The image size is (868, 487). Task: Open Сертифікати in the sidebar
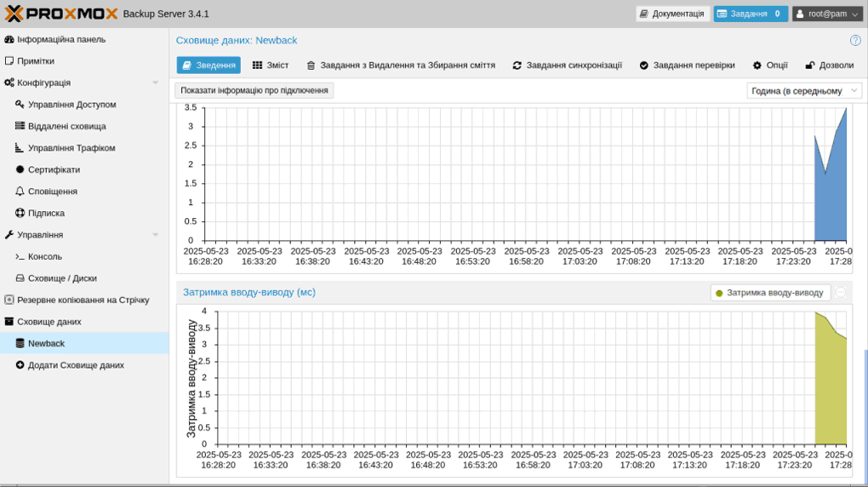pos(54,169)
